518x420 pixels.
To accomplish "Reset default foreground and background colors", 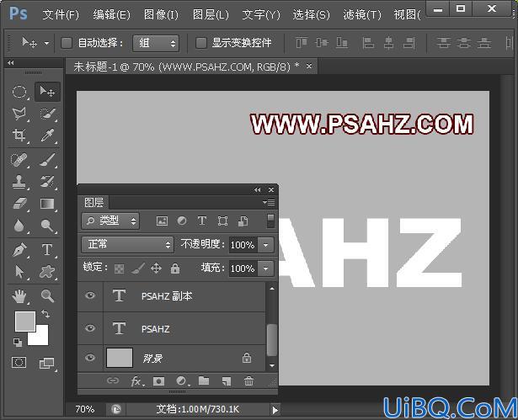I will tap(18, 343).
